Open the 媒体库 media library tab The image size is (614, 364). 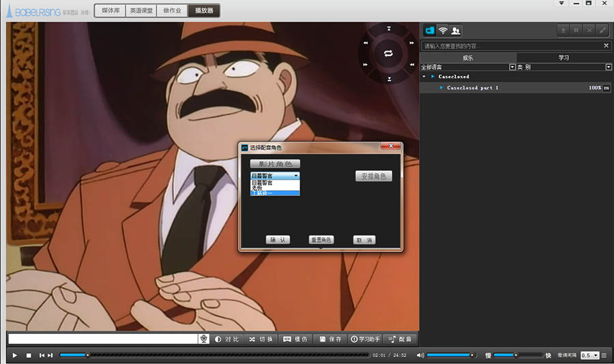111,11
